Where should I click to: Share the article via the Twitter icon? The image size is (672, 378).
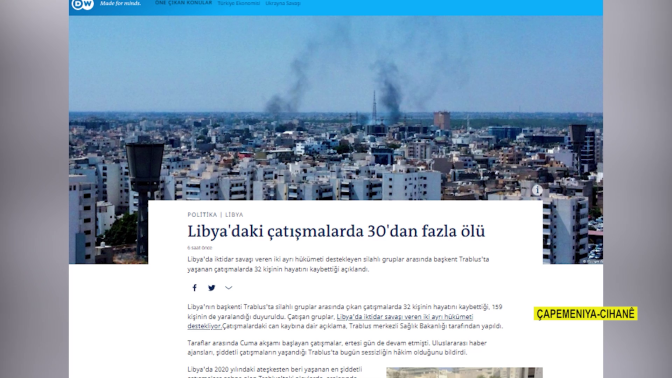tap(211, 288)
